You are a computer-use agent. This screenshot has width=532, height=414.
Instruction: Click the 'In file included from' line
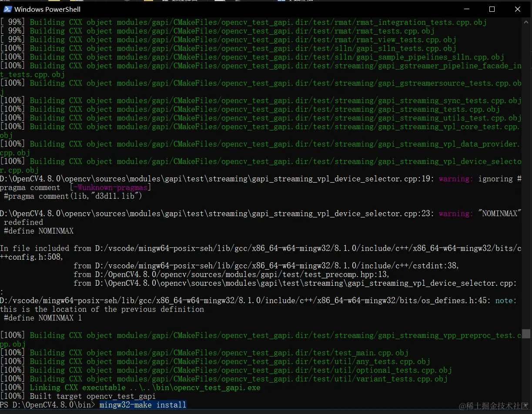(261, 253)
